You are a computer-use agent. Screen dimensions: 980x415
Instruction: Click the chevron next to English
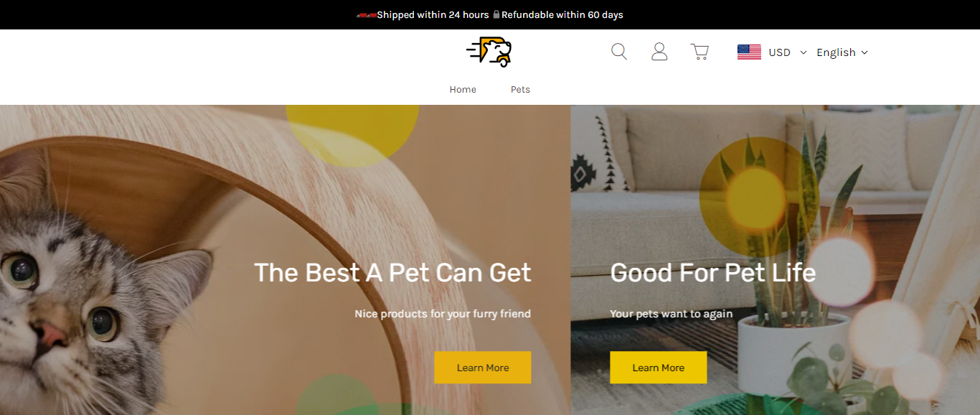[864, 52]
